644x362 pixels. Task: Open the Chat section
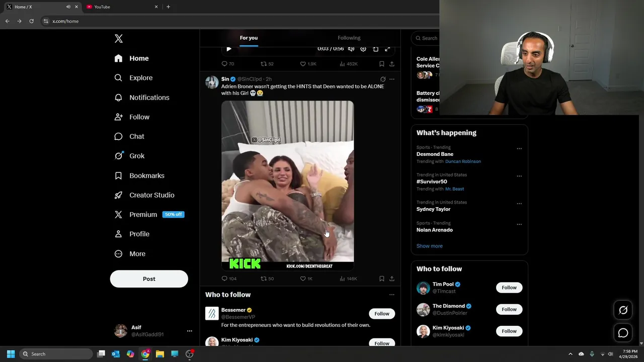coord(129,136)
